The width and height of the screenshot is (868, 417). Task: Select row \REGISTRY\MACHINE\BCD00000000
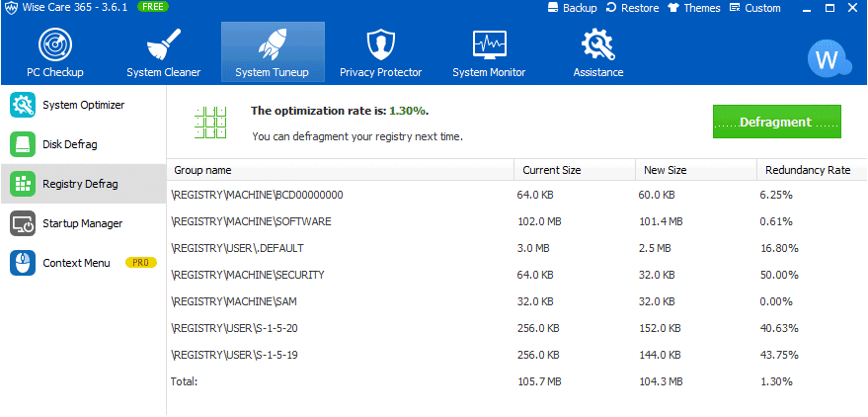(x=516, y=195)
